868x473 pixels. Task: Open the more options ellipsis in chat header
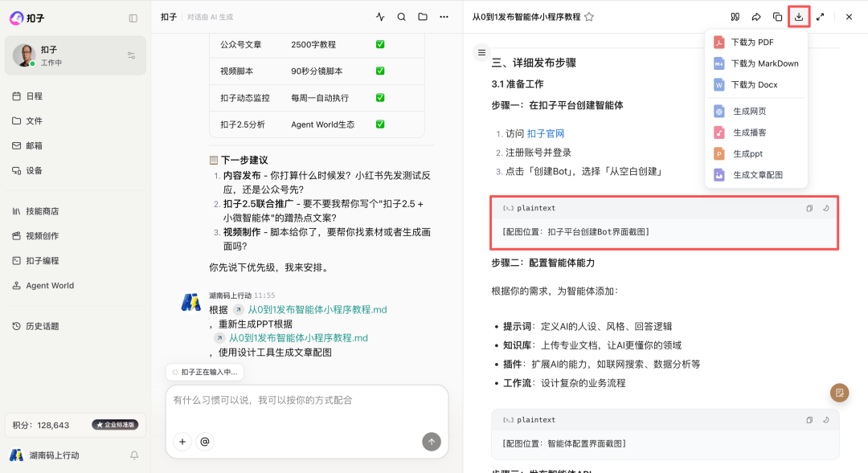[x=444, y=17]
